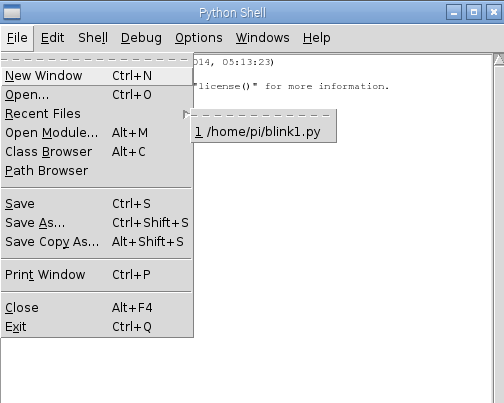504x403 pixels.
Task: Open the Windows menu
Action: pyautogui.click(x=263, y=38)
